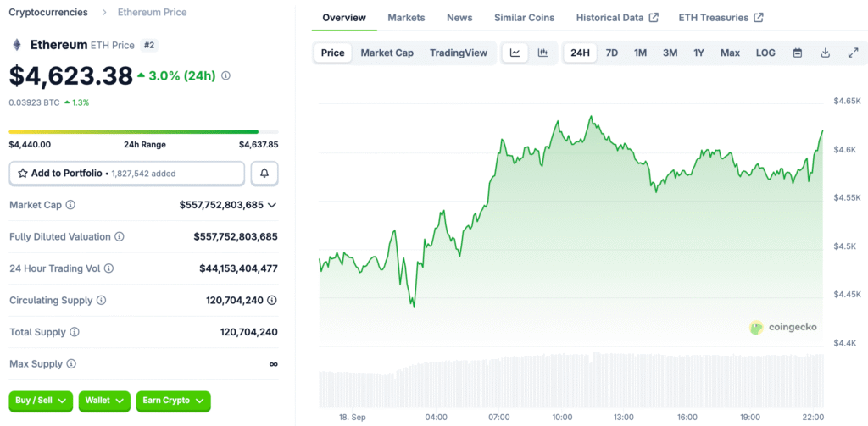This screenshot has width=868, height=426.
Task: Open Fully Diluted Valuation info icon
Action: pyautogui.click(x=120, y=237)
